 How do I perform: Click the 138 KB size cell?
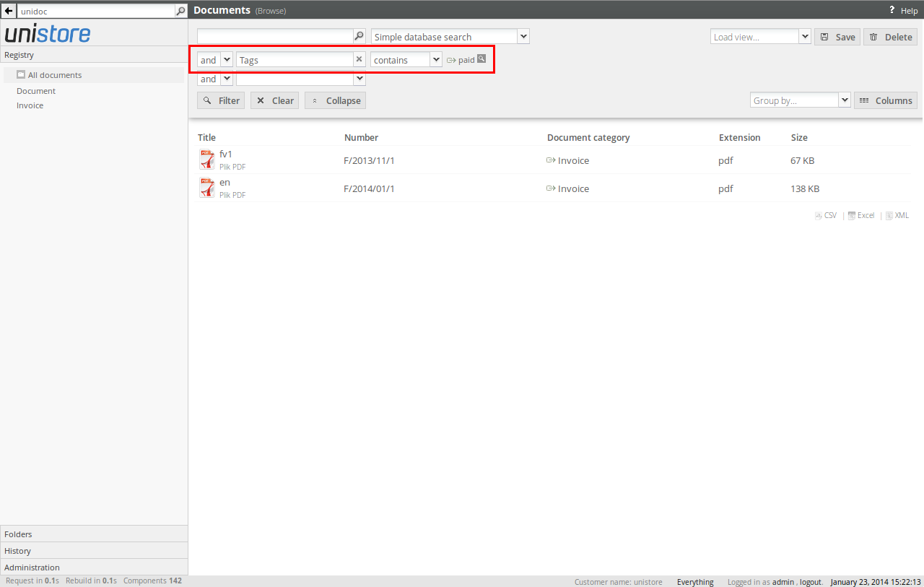tap(805, 188)
